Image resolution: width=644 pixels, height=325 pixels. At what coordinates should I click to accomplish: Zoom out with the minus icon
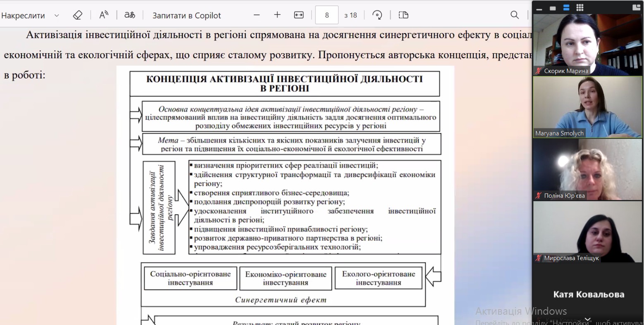click(257, 15)
